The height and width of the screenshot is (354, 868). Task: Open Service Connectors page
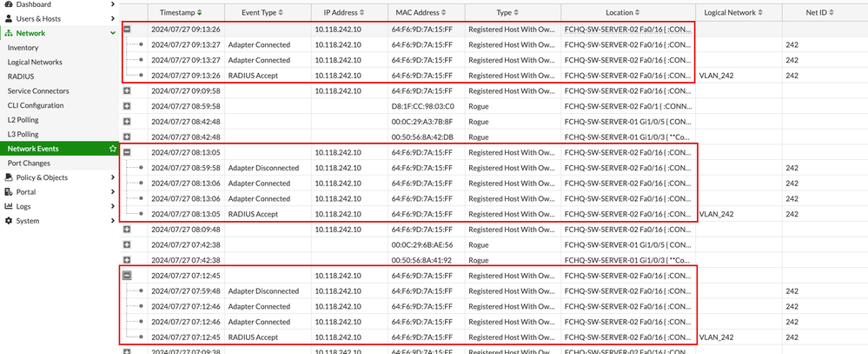pos(38,90)
